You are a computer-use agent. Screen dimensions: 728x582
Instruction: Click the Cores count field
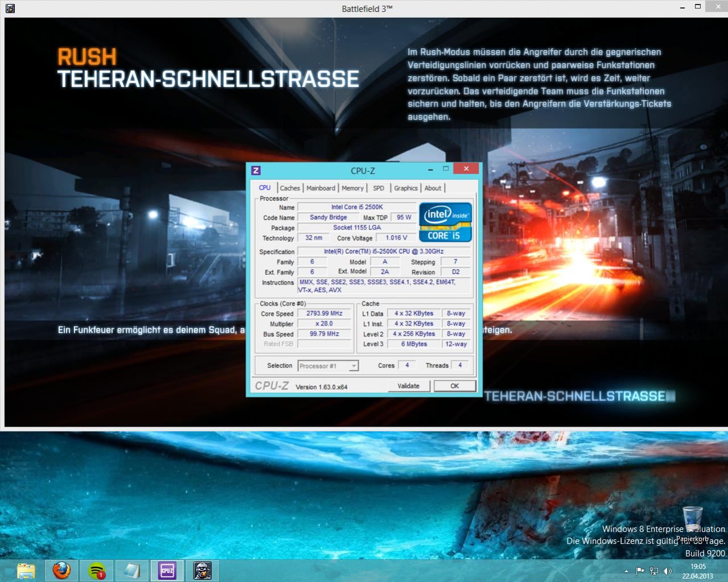coord(407,365)
